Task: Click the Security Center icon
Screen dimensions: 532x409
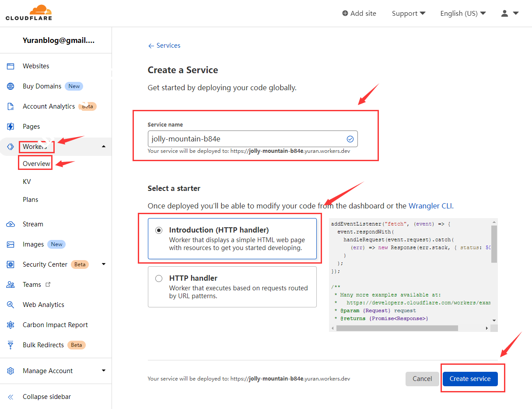Action: click(10, 264)
